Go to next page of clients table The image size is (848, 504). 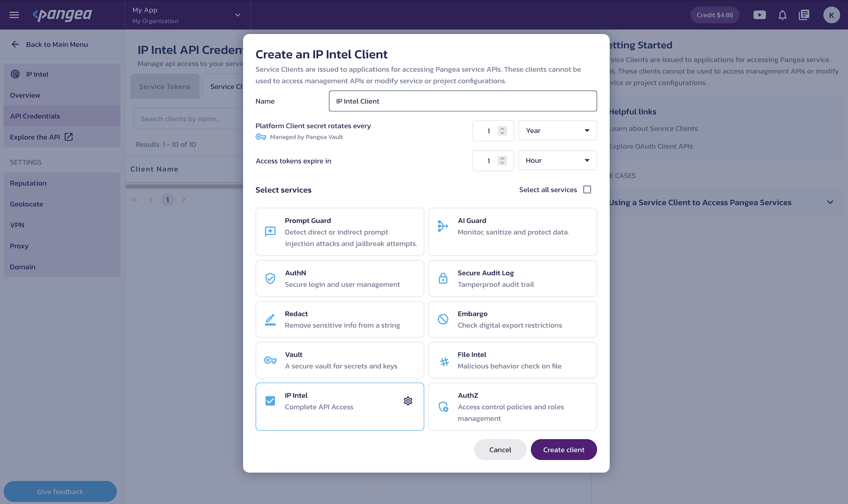pyautogui.click(x=184, y=199)
